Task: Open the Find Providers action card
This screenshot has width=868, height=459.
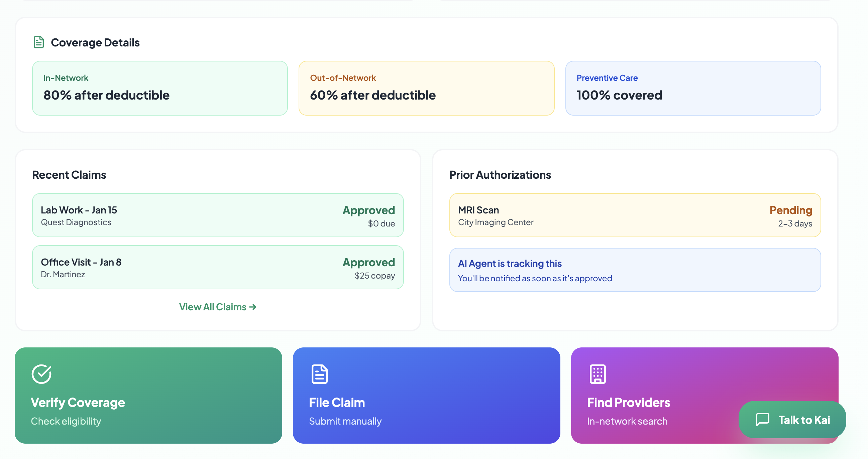Action: (x=657, y=387)
